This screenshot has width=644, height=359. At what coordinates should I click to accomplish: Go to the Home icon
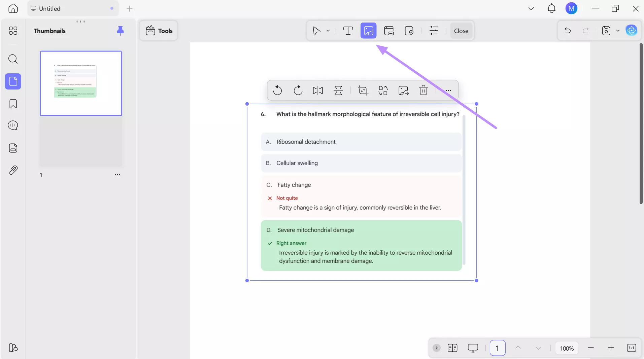(x=13, y=8)
